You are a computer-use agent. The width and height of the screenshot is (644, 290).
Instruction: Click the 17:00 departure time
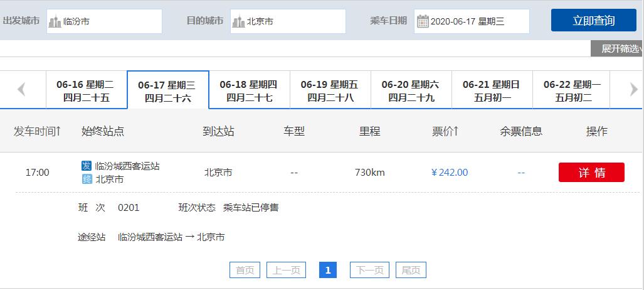coord(38,173)
